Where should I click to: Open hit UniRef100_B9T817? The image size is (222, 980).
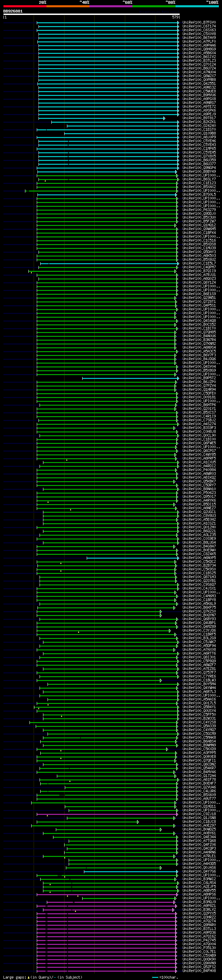pyautogui.click(x=199, y=118)
